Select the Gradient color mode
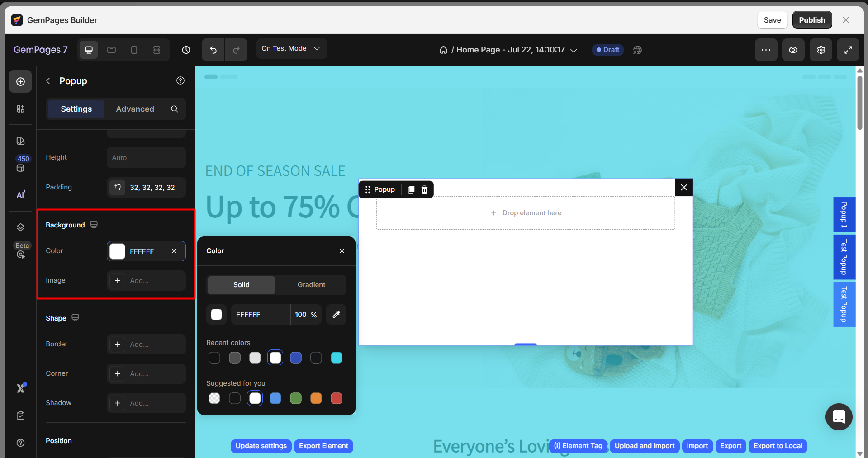Viewport: 868px width, 458px height. [311, 285]
